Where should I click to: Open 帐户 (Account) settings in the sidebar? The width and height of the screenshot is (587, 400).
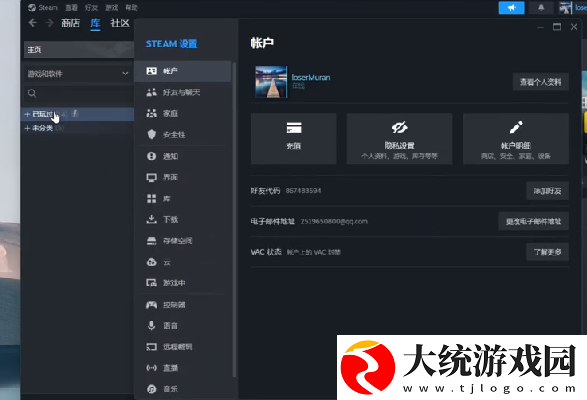(183, 71)
